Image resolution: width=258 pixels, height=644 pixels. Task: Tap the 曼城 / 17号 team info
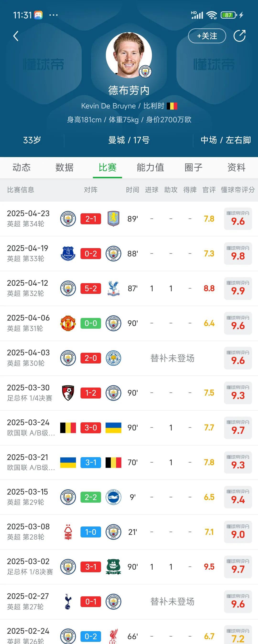click(129, 140)
